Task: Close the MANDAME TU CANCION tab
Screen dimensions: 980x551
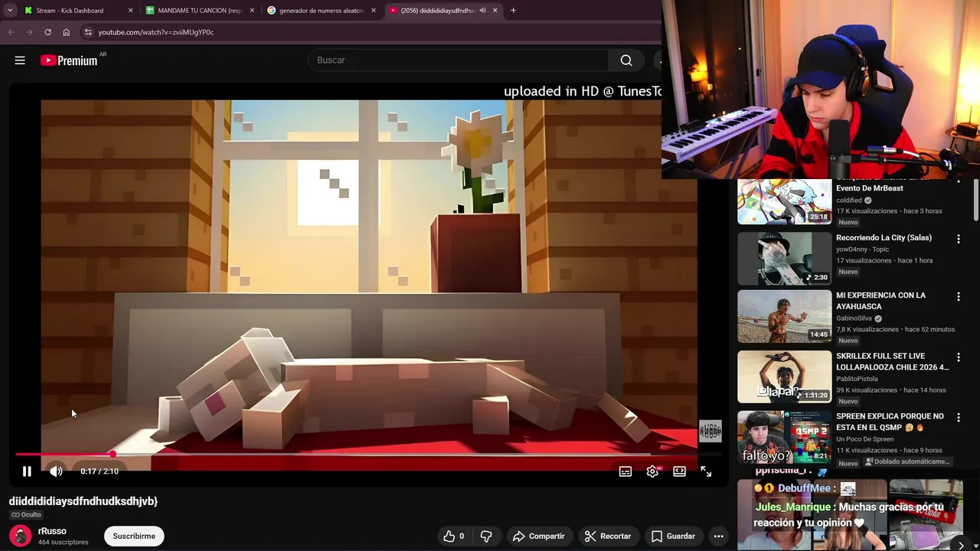Action: click(252, 11)
